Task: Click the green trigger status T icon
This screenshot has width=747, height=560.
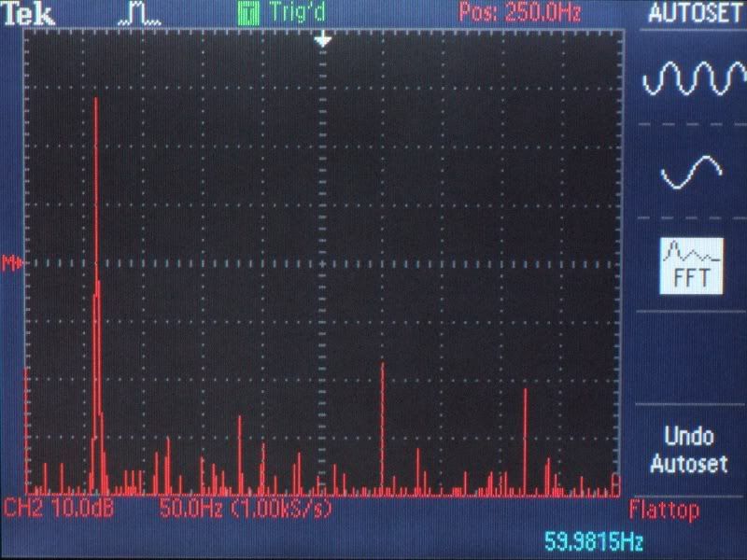Action: point(248,13)
